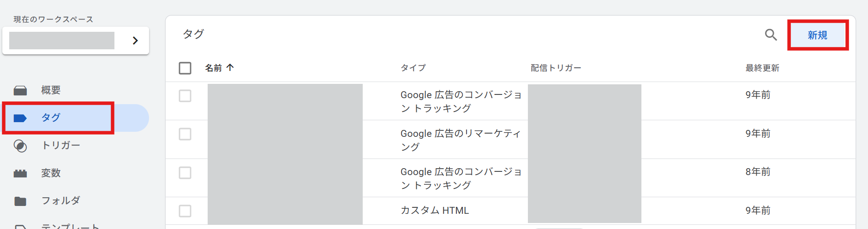Click the 概要 overview icon in sidebar
This screenshot has width=868, height=229.
click(20, 90)
